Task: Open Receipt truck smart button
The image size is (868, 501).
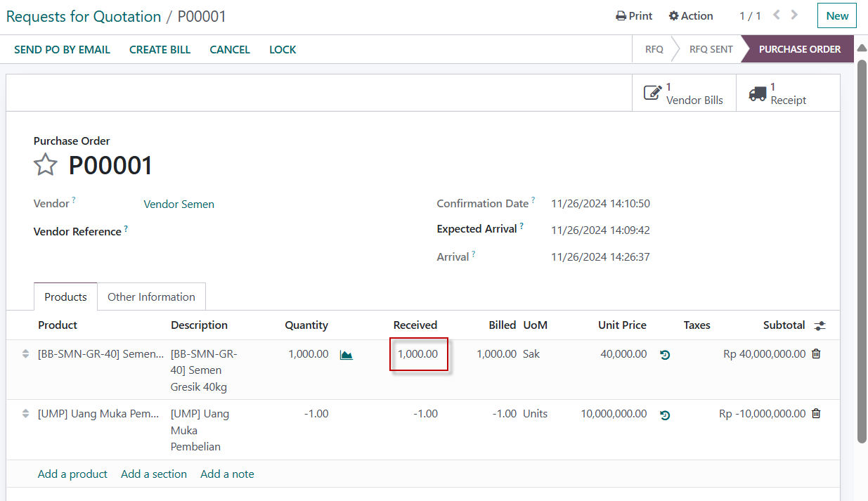Action: tap(788, 93)
